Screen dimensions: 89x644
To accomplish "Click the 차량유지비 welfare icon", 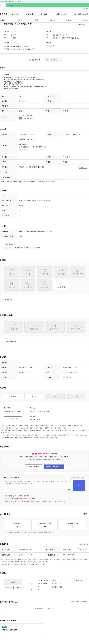I will coord(44,272).
